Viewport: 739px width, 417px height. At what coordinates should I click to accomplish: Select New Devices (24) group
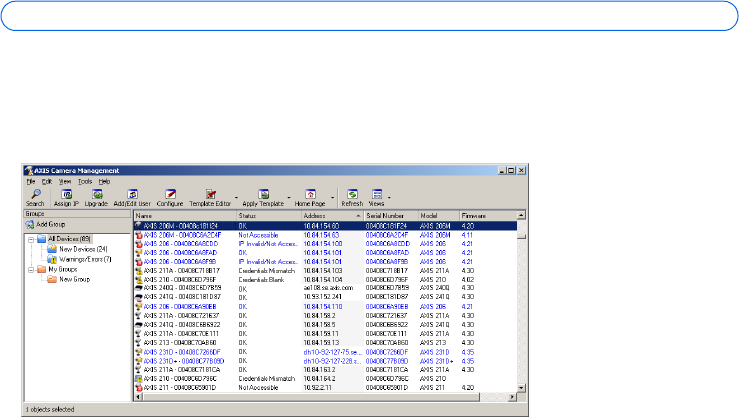pyautogui.click(x=82, y=250)
